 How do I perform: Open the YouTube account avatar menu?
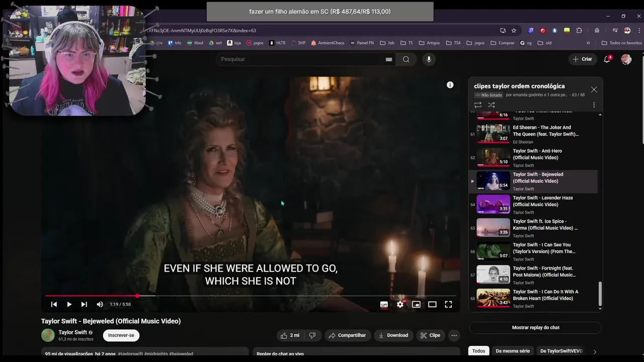click(626, 59)
